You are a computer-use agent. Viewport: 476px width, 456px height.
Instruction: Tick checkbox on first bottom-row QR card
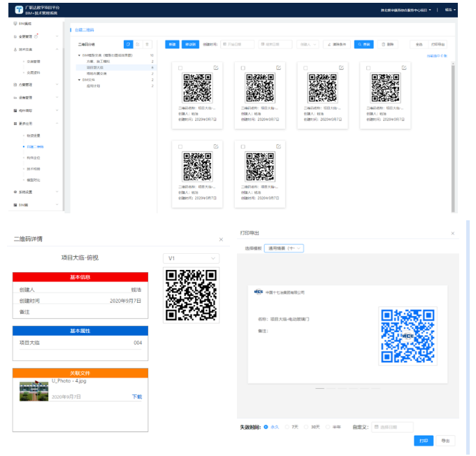180,147
